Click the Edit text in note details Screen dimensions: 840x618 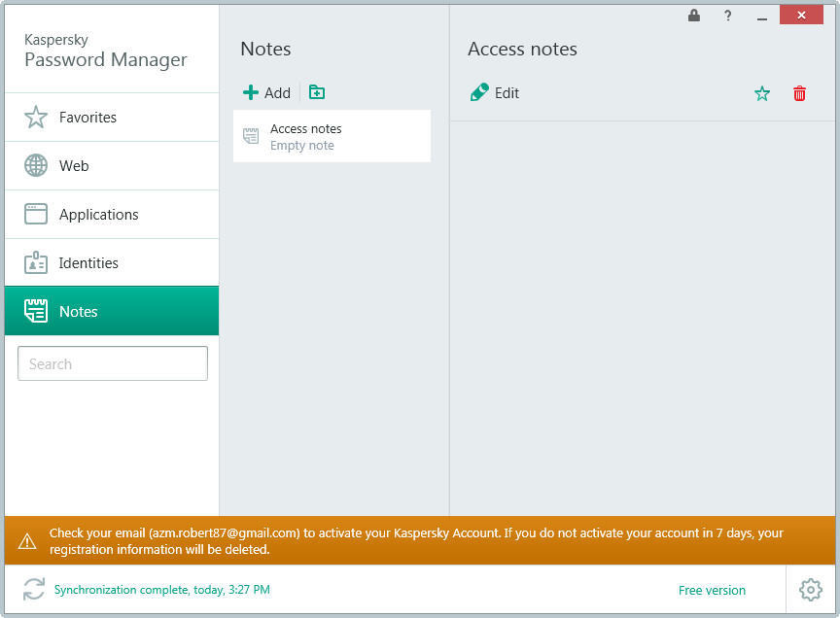(507, 93)
